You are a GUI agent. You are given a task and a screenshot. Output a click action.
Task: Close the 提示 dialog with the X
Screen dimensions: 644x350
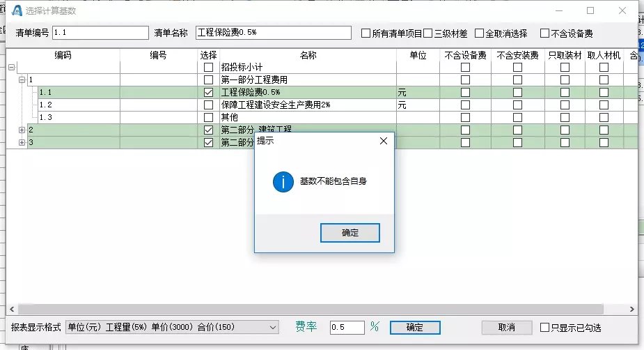[x=383, y=141]
